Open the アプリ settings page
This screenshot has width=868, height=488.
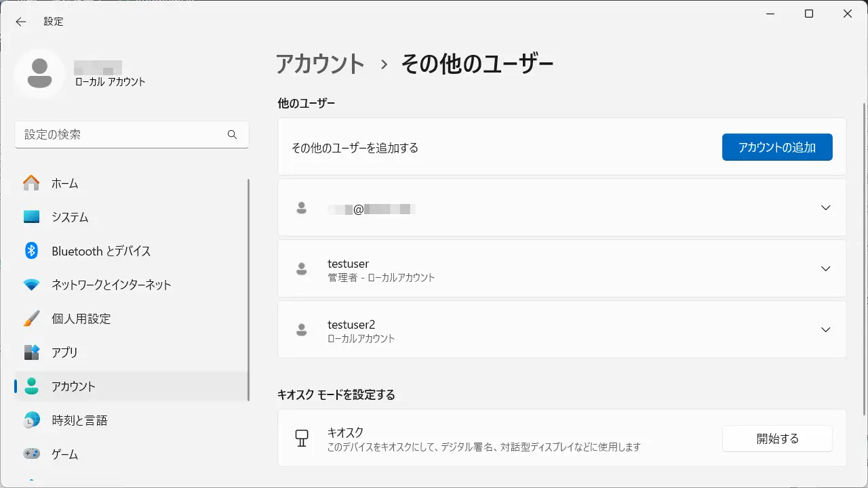[x=132, y=352]
